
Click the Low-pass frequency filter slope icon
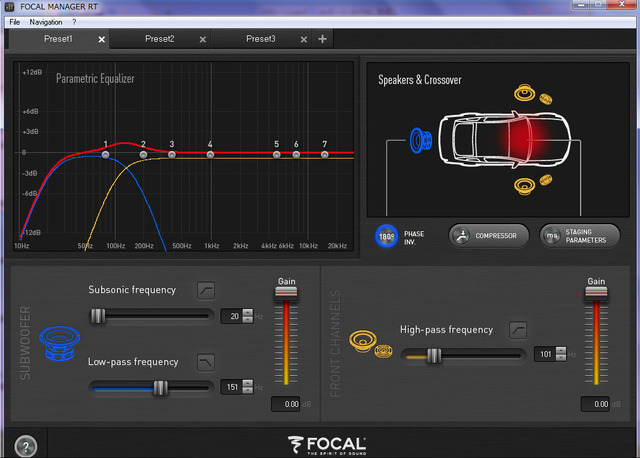pyautogui.click(x=206, y=362)
